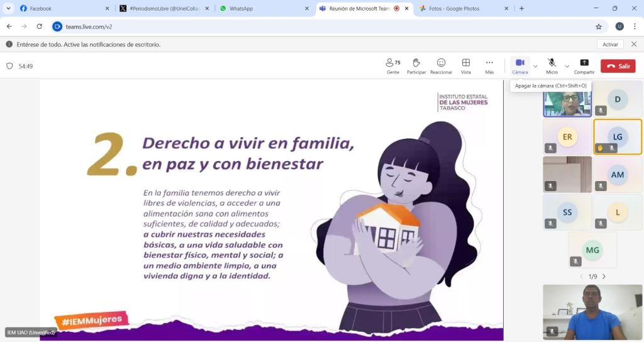Select the LG participant tile with raised hand
Image resolution: width=644 pixels, height=342 pixels.
coord(618,136)
